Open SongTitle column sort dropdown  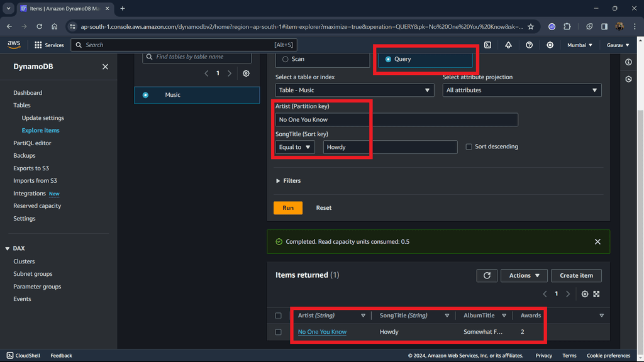[x=447, y=315]
